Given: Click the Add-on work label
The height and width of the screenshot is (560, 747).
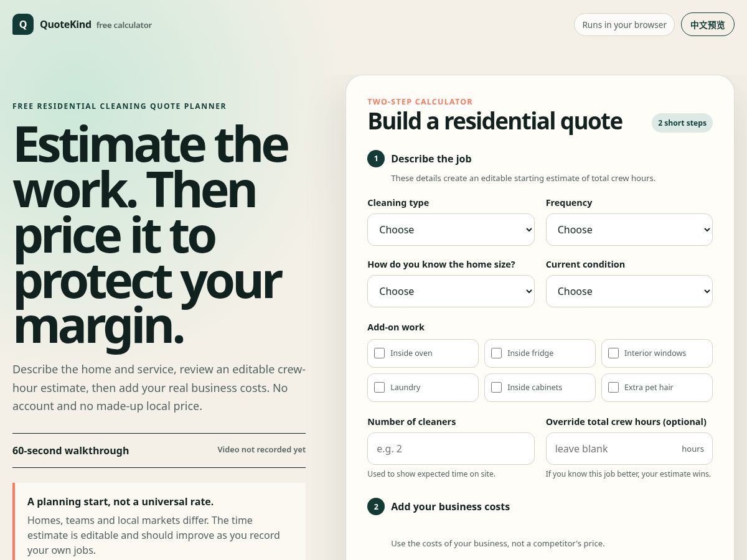Looking at the screenshot, I should coord(396,327).
